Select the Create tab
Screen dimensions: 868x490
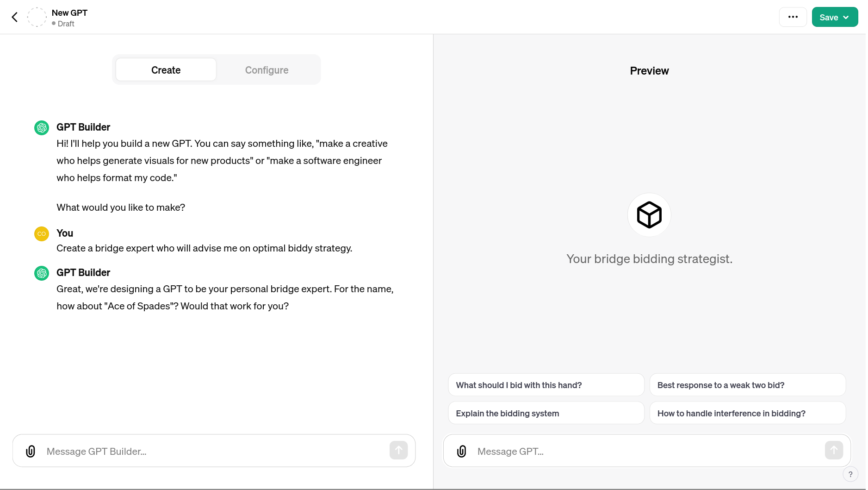pyautogui.click(x=166, y=70)
